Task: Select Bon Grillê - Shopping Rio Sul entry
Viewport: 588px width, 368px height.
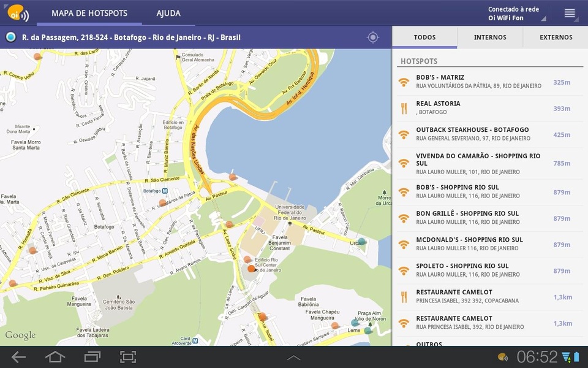Action: pyautogui.click(x=490, y=218)
